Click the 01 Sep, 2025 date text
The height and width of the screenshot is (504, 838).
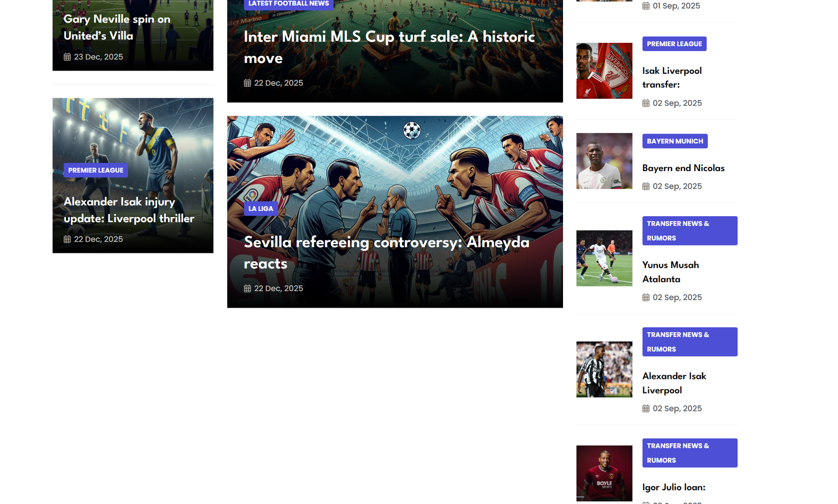pos(676,6)
